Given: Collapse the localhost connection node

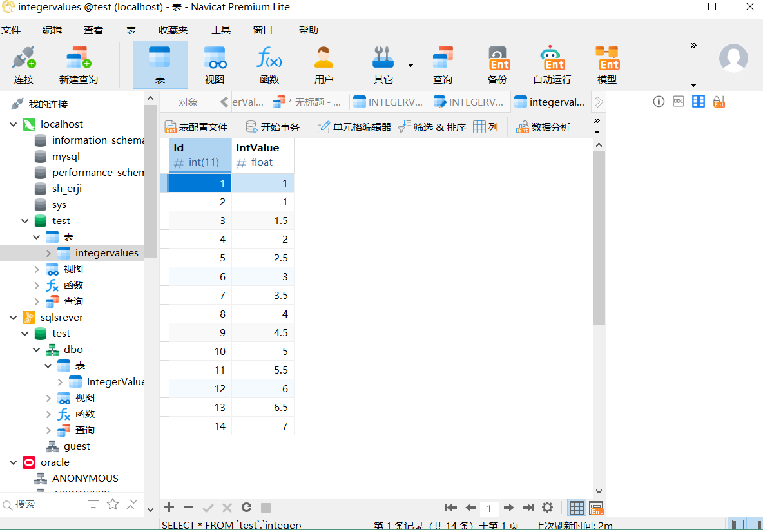Looking at the screenshot, I should tap(13, 124).
